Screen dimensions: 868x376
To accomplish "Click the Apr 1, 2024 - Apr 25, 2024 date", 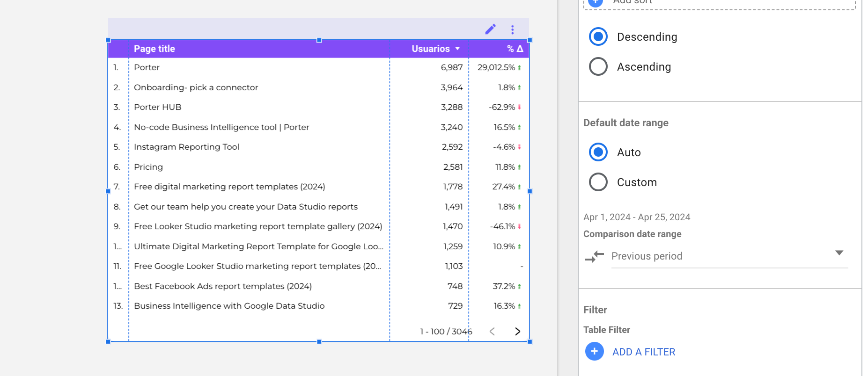I will (x=637, y=217).
